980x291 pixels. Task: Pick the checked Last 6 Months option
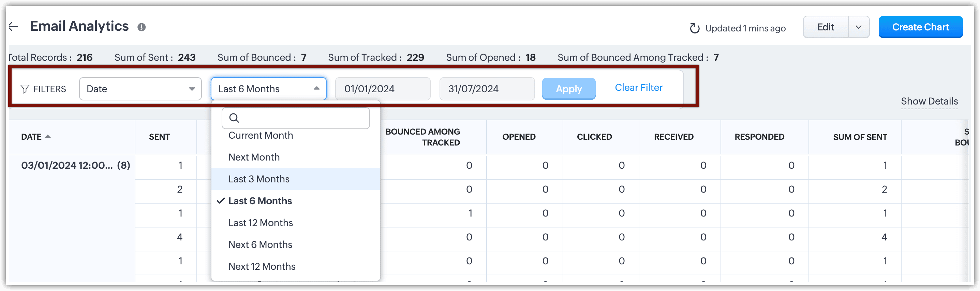point(260,201)
